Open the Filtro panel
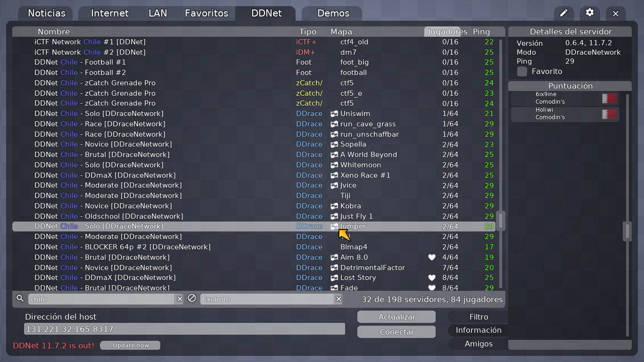The image size is (644, 362). click(478, 316)
